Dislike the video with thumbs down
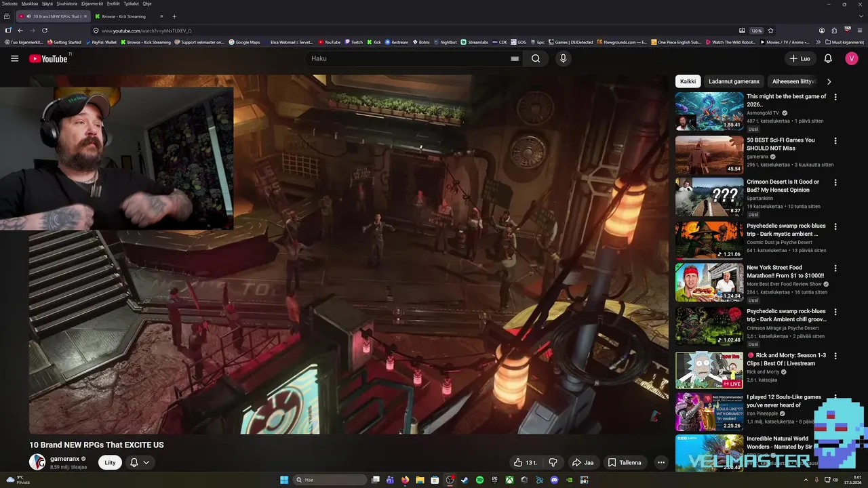Screen dimensions: 868x488 tap(553, 462)
